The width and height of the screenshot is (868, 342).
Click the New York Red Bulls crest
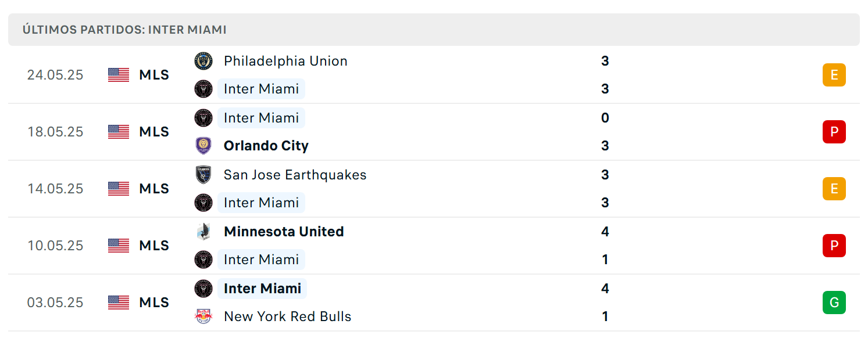203,316
